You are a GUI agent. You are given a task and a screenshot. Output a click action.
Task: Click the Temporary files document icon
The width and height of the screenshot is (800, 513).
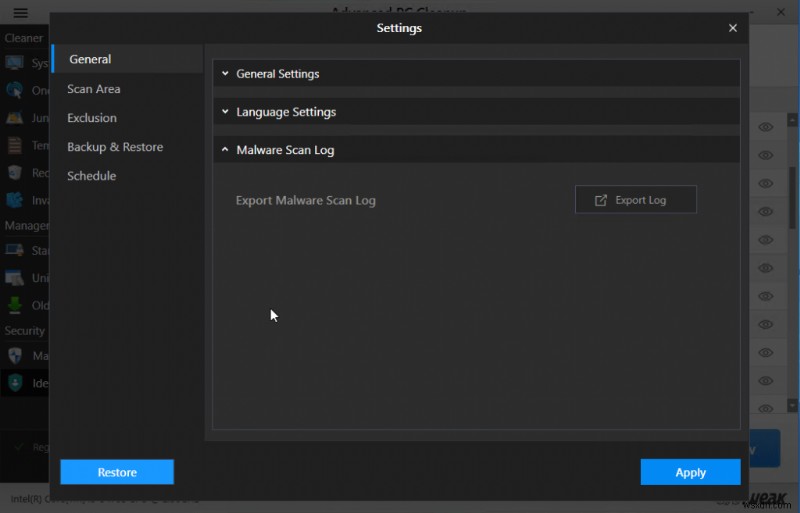pos(14,145)
